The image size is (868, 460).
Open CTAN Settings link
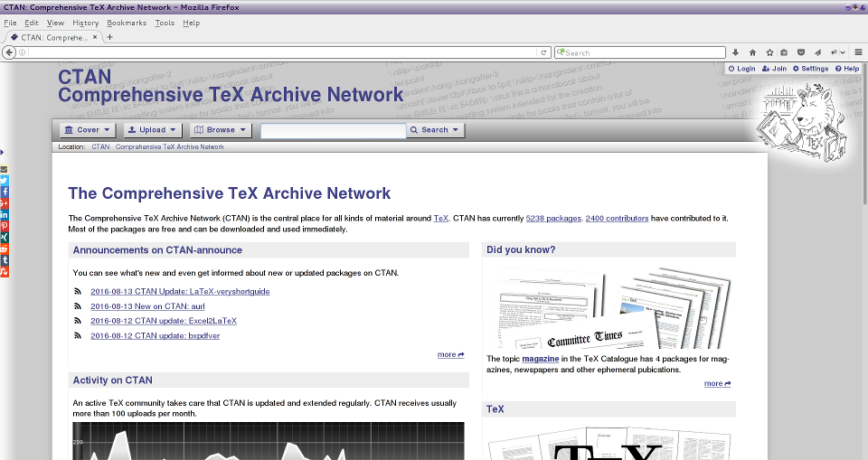coord(810,69)
